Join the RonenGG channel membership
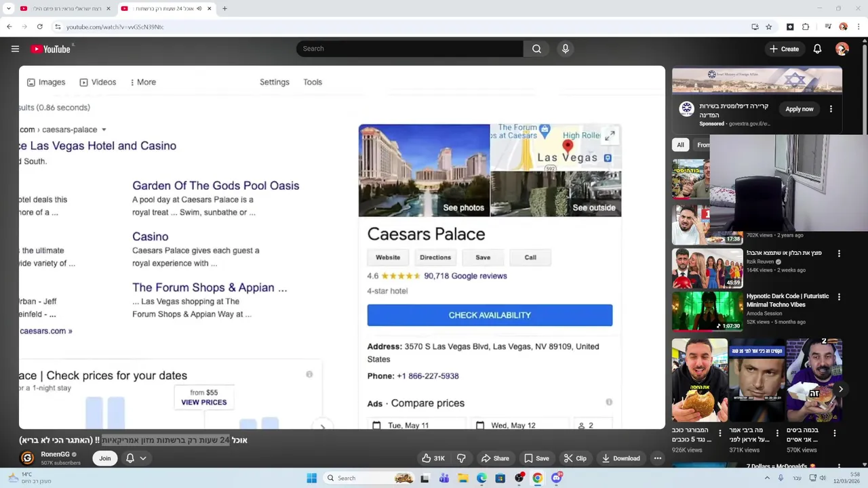This screenshot has width=868, height=488. 105,458
